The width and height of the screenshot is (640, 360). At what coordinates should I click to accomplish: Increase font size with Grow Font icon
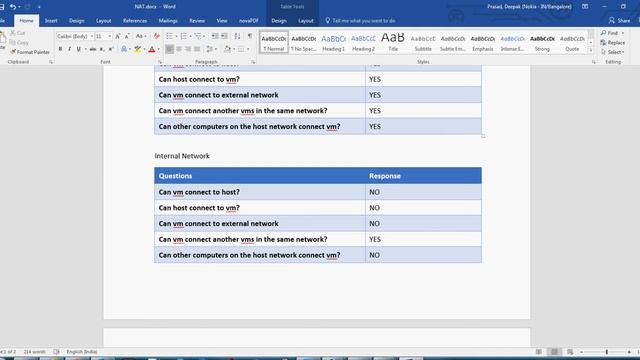tap(118, 36)
